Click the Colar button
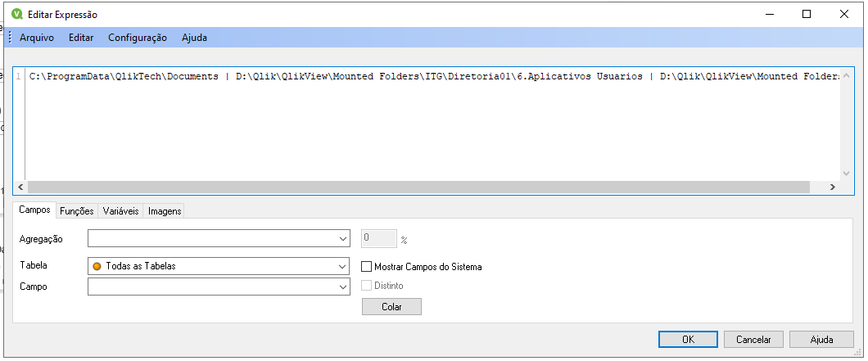 (391, 307)
